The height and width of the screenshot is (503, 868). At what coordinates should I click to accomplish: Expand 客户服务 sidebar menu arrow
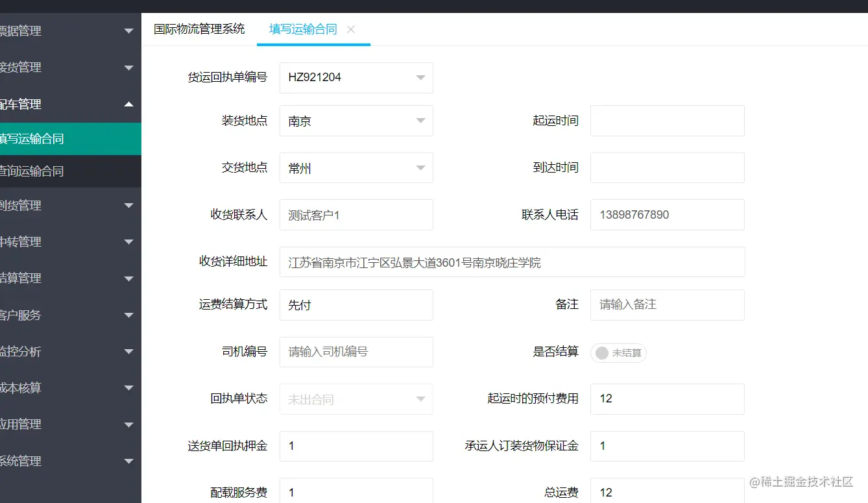(128, 315)
